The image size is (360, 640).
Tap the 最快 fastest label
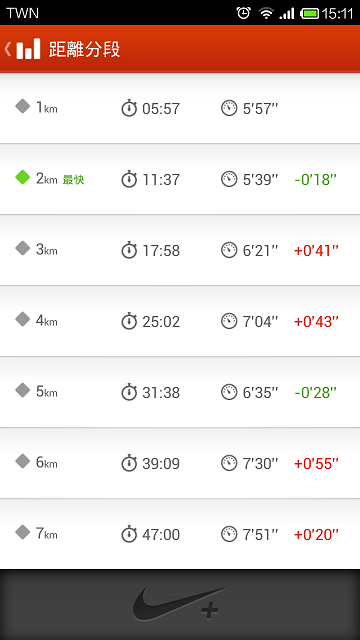(73, 180)
